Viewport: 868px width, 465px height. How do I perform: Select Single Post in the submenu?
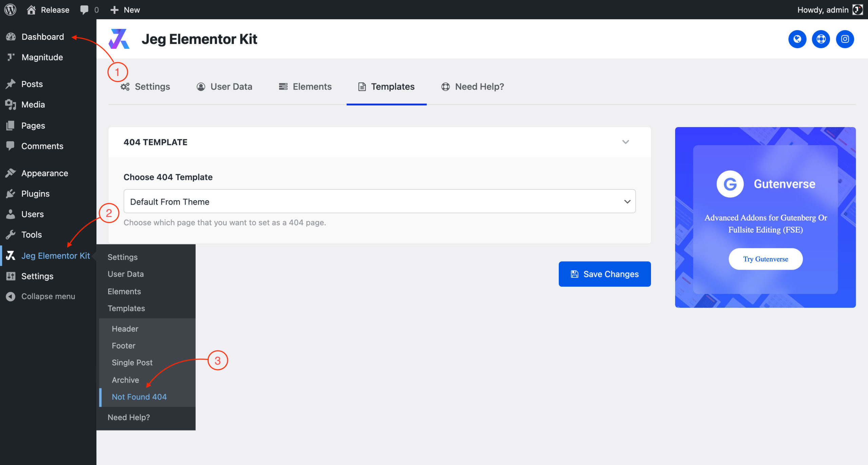point(132,362)
